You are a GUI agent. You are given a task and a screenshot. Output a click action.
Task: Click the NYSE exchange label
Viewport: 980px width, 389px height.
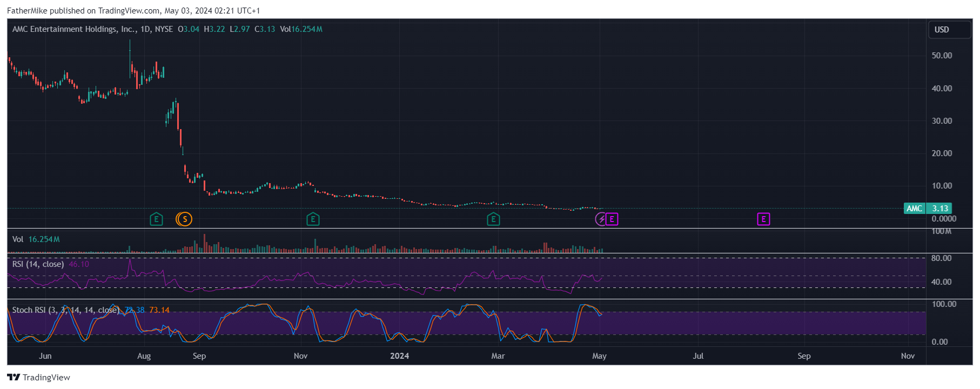[164, 29]
